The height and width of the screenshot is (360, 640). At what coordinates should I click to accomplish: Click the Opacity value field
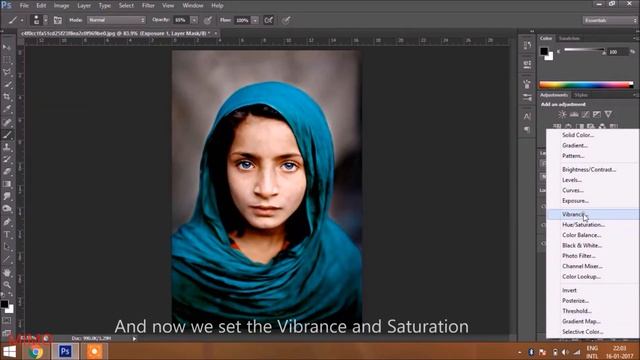click(180, 20)
